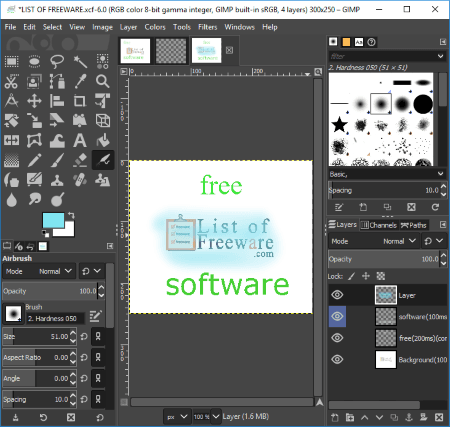Reset brush Size to default
This screenshot has width=450, height=427.
[x=84, y=336]
